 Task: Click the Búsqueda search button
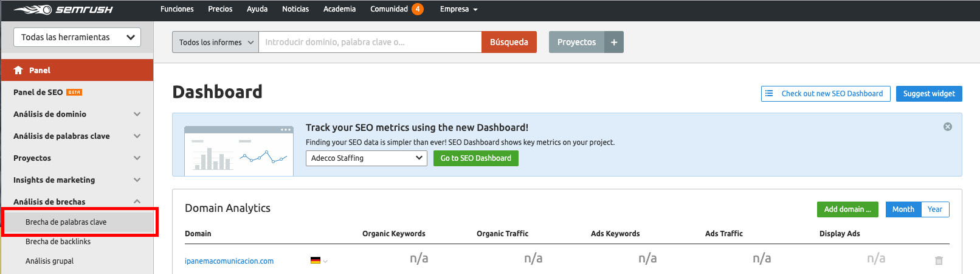click(509, 42)
